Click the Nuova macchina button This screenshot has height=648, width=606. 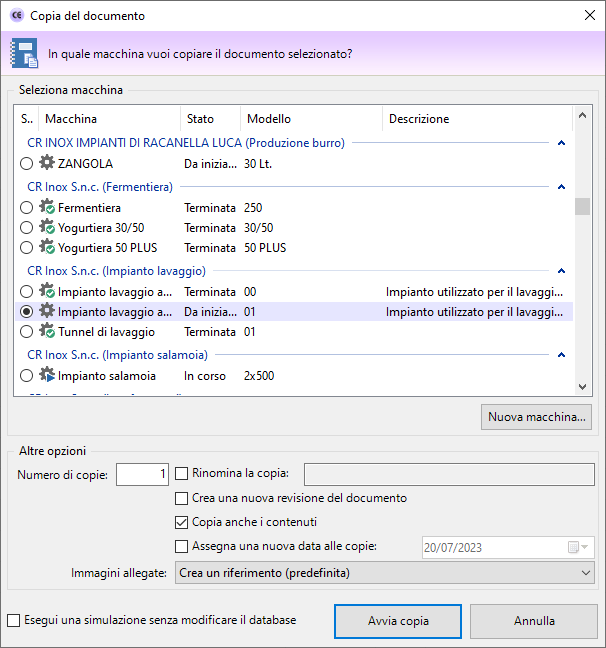[537, 415]
